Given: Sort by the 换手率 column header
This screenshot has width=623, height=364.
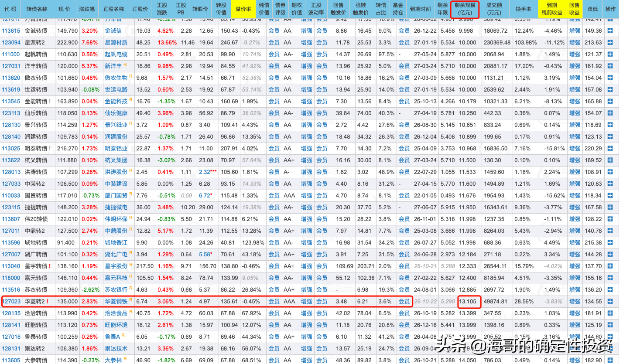Looking at the screenshot, I should tap(523, 9).
